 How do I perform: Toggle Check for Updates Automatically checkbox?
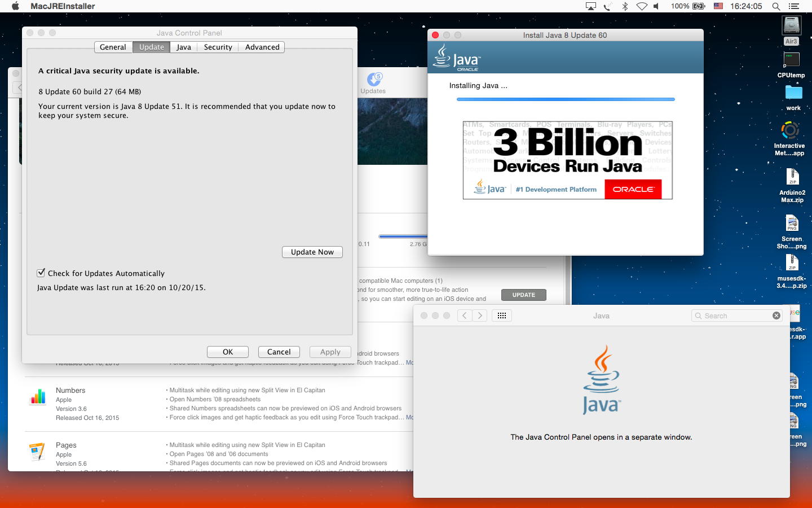[41, 273]
